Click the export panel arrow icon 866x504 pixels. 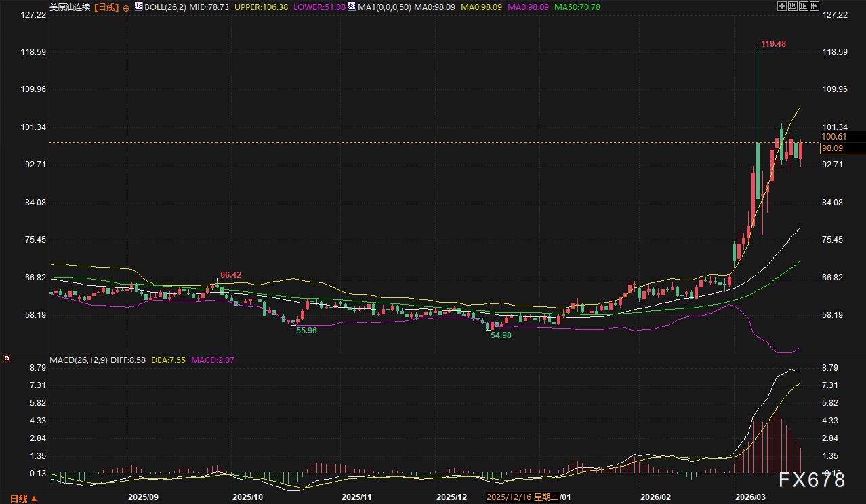(x=815, y=6)
